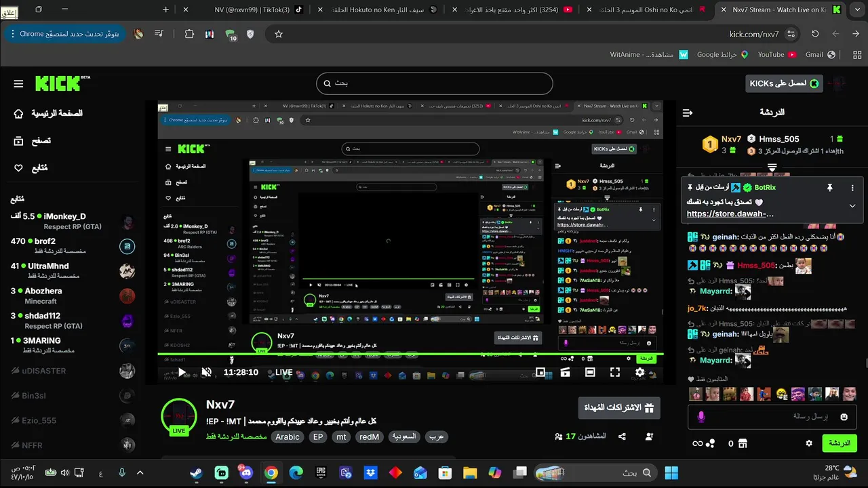Open the Following sidebar item
Viewport: 868px width, 488px height.
31,168
